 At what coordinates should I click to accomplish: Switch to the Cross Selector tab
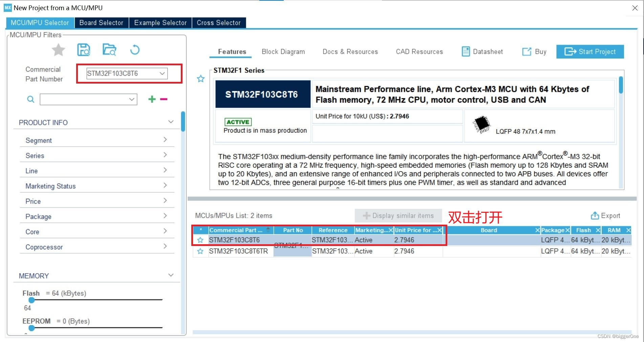pyautogui.click(x=219, y=23)
